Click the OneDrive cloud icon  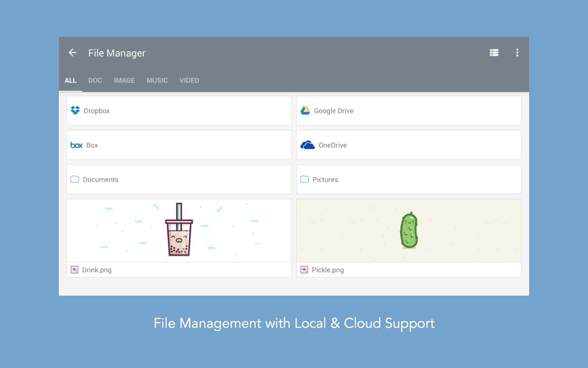[x=307, y=145]
